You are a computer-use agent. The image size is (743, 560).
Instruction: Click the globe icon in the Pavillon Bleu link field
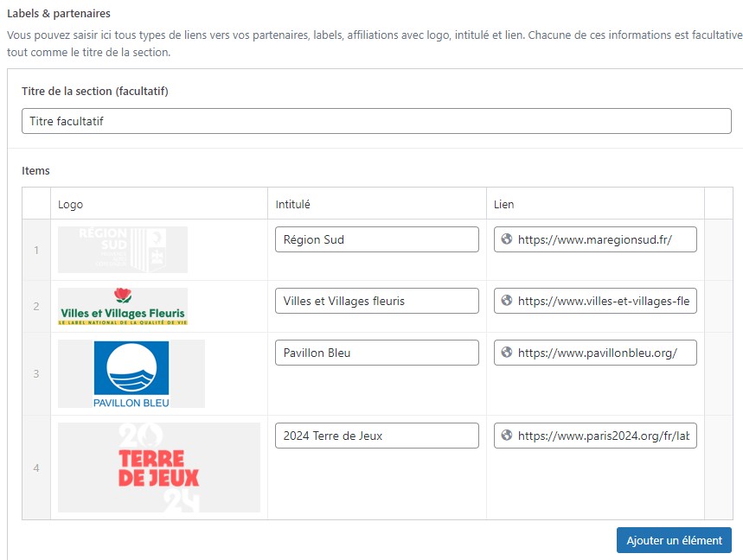[x=507, y=353]
